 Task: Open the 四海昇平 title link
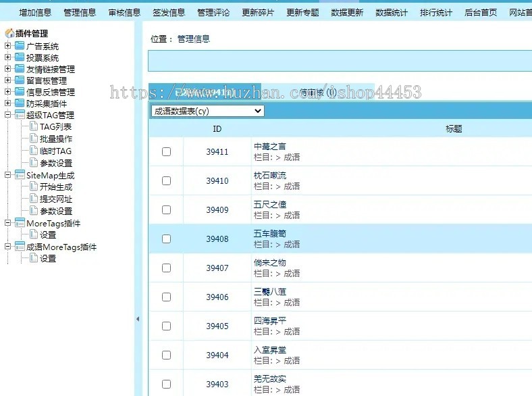tap(270, 320)
